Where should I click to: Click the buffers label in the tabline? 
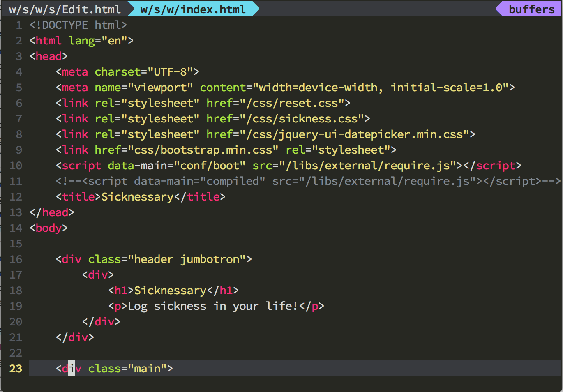[x=531, y=9]
